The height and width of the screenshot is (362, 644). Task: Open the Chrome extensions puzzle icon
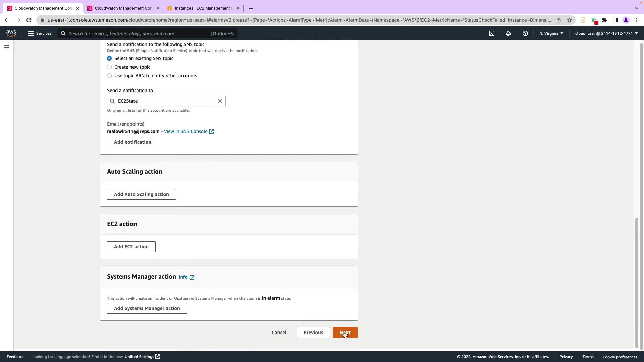[604, 20]
